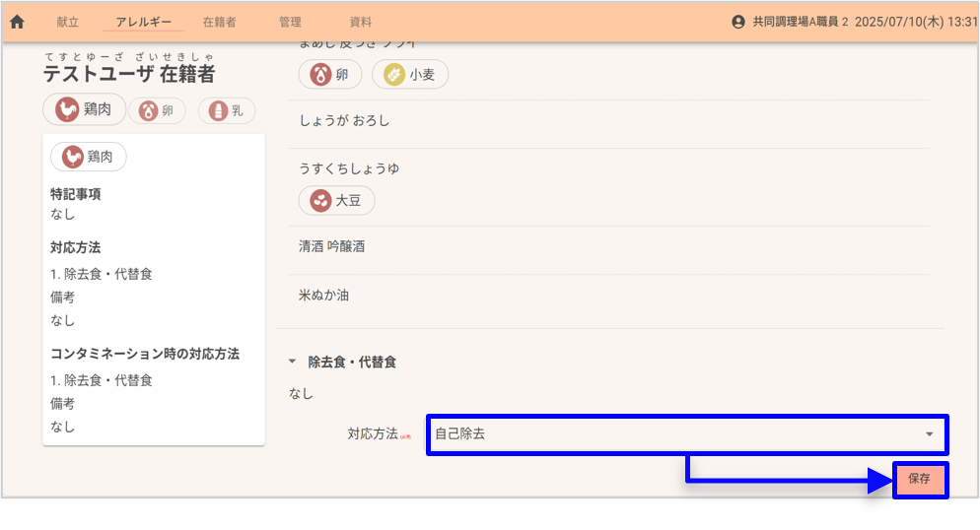The width and height of the screenshot is (980, 530).
Task: Click the wheat (小麦) allergen chip
Action: [410, 74]
